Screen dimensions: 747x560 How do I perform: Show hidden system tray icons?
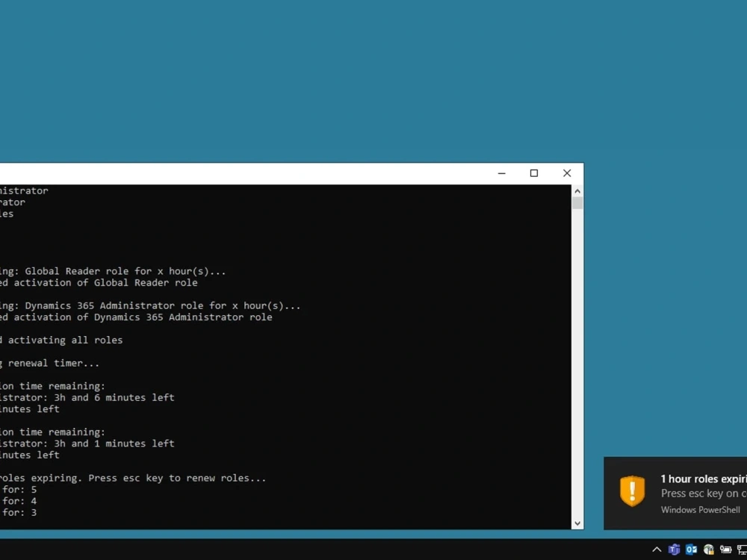(657, 550)
